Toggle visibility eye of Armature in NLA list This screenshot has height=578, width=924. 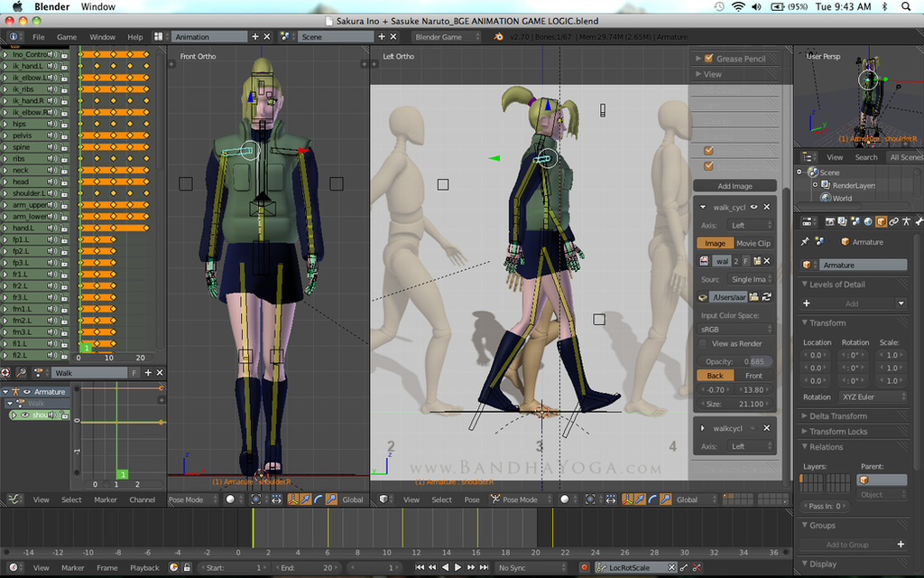(26, 392)
